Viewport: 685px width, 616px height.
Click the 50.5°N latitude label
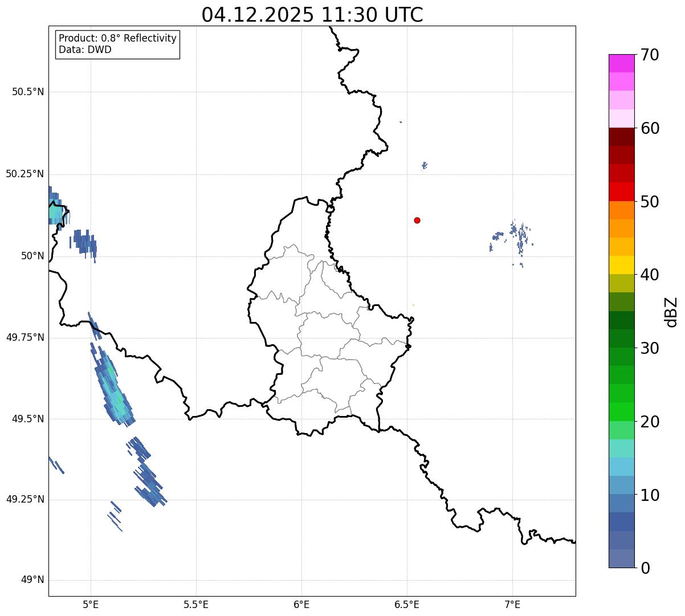[28, 92]
